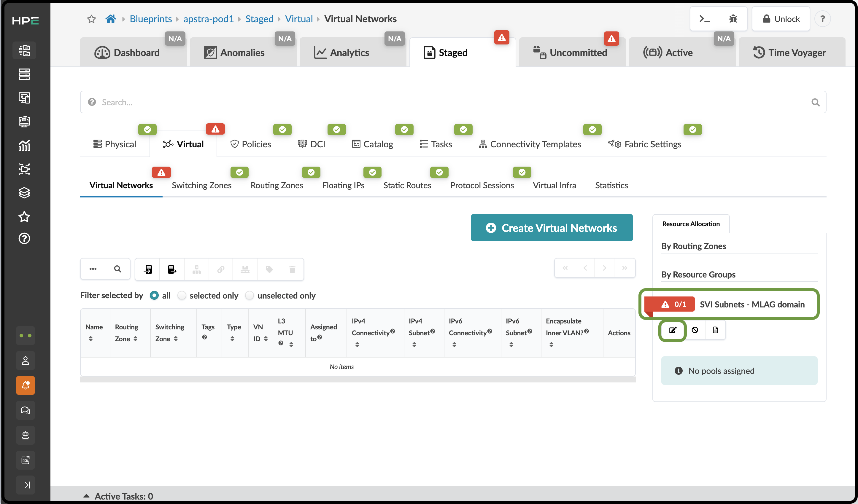
Task: Click the search magnifier in table toolbar
Action: pyautogui.click(x=117, y=269)
